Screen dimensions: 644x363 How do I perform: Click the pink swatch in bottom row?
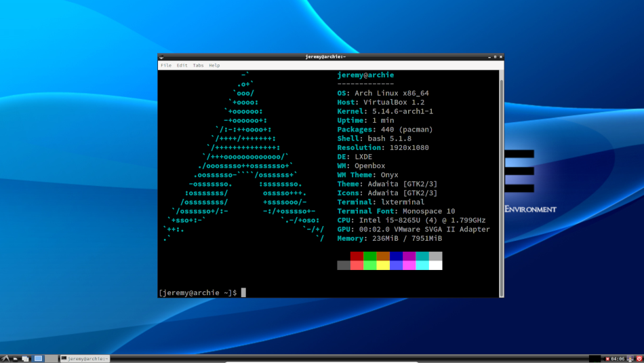(409, 265)
